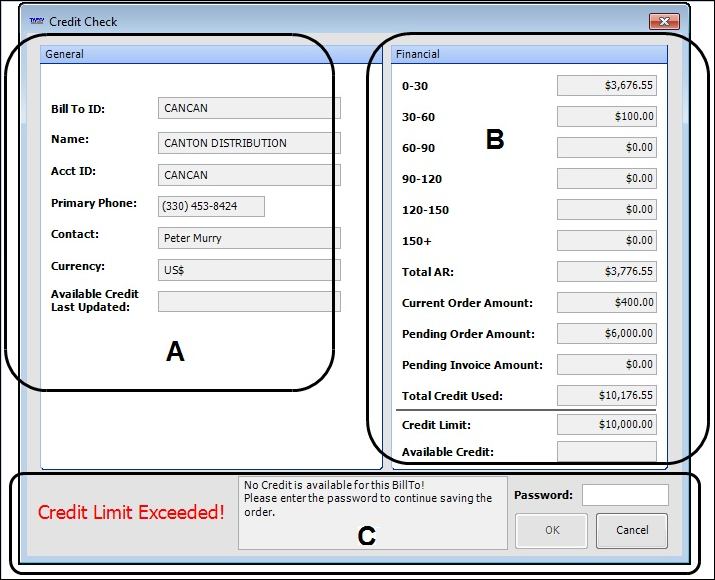Image resolution: width=715 pixels, height=580 pixels.
Task: Select the Name field CANTON DISTRIBUTION
Action: 249,143
